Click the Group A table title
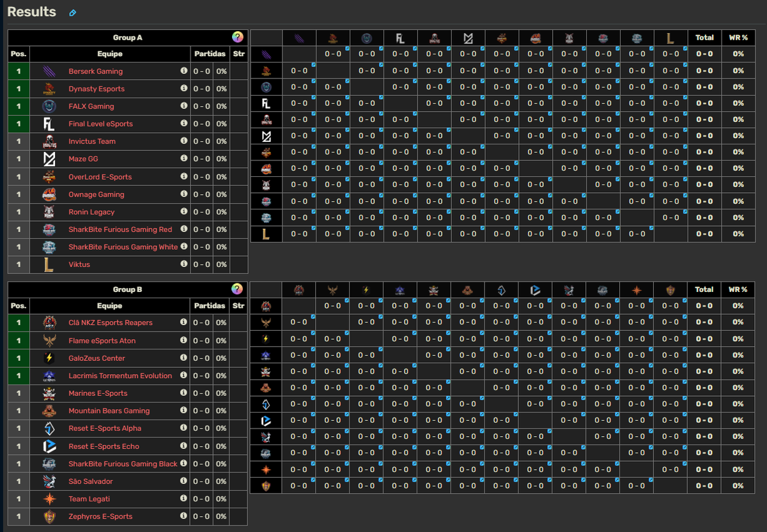Viewport: 767px width, 532px height. (x=128, y=38)
